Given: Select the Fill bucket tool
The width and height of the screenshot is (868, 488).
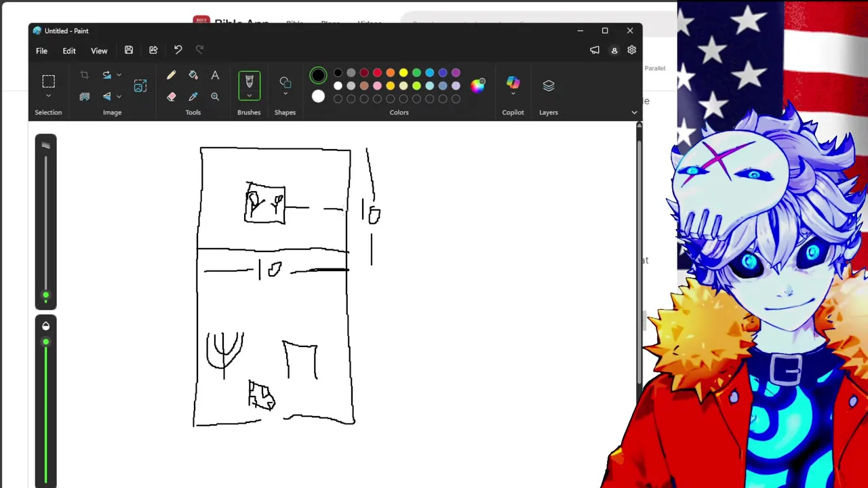Looking at the screenshot, I should [193, 75].
